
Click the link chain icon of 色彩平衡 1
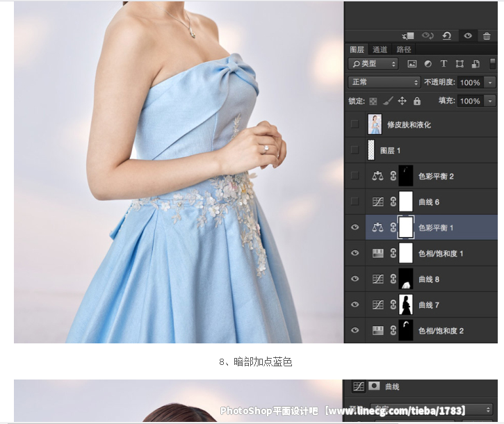point(393,227)
